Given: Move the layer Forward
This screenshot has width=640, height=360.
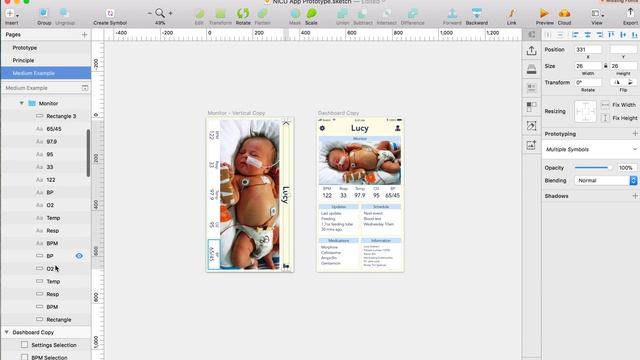Looking at the screenshot, I should pos(452,13).
